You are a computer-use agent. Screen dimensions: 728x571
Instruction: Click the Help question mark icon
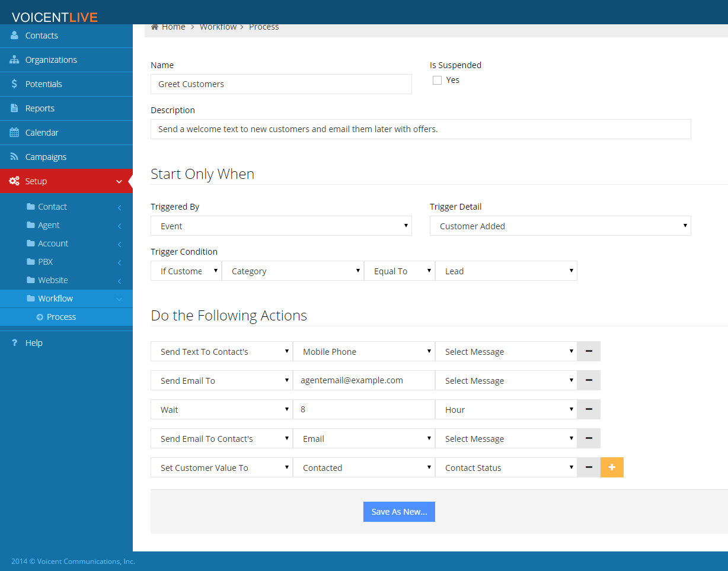pos(14,343)
